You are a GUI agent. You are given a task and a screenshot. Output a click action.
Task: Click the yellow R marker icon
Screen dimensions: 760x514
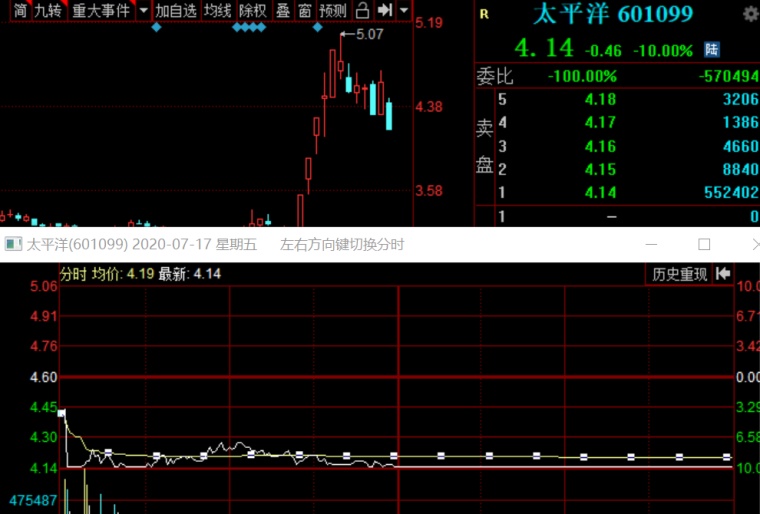pyautogui.click(x=484, y=15)
